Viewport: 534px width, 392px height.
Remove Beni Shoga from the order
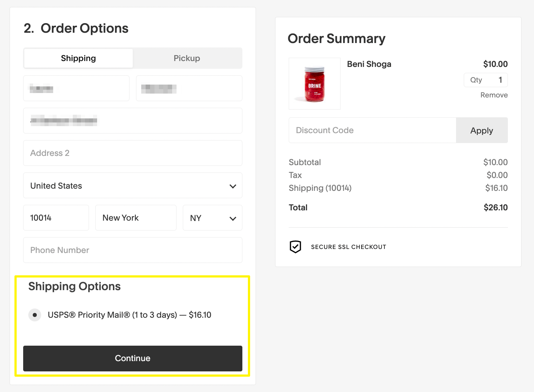[494, 95]
